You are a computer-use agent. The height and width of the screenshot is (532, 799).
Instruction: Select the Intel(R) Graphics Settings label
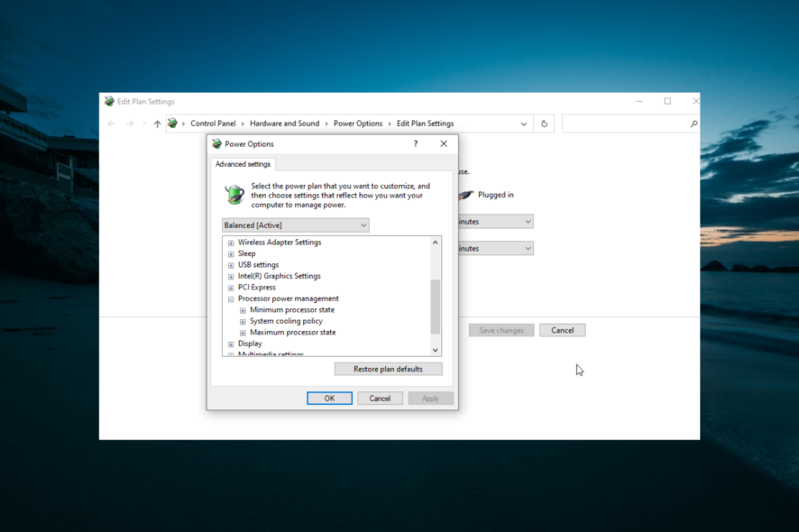(x=280, y=276)
